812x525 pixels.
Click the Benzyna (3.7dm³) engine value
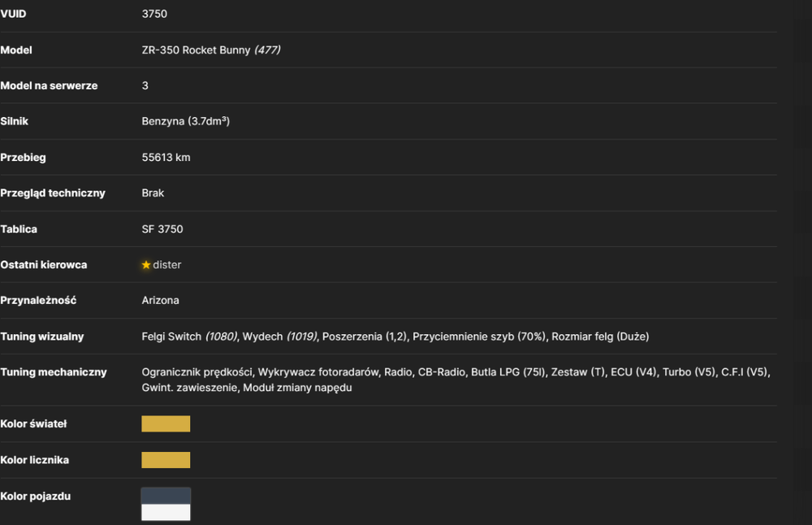point(185,121)
